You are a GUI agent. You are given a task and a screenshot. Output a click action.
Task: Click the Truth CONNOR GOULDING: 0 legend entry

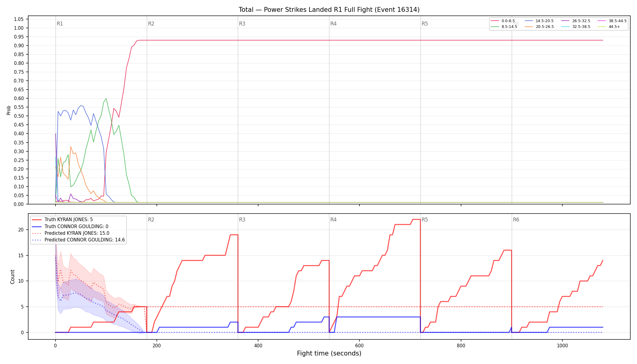tap(70, 227)
